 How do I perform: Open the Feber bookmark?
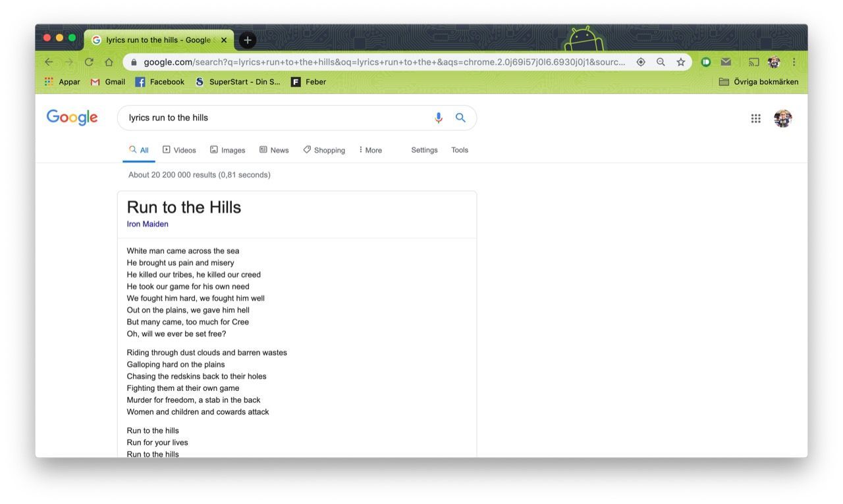[x=309, y=82]
